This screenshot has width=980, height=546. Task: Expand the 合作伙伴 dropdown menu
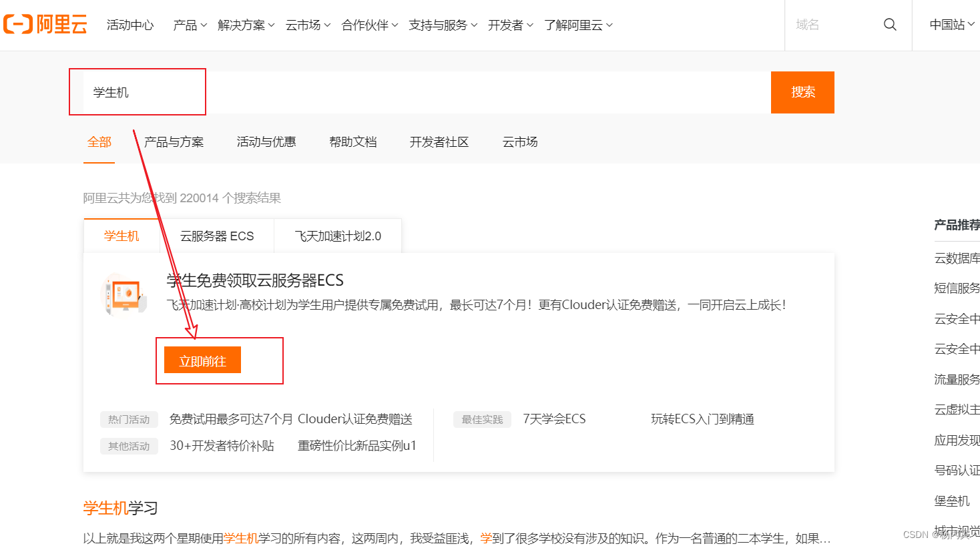point(370,25)
